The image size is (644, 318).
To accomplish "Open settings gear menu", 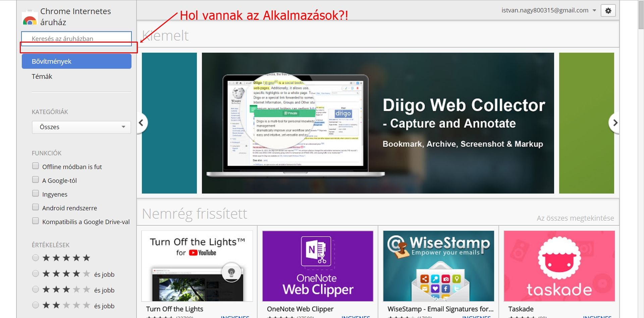I will click(608, 11).
